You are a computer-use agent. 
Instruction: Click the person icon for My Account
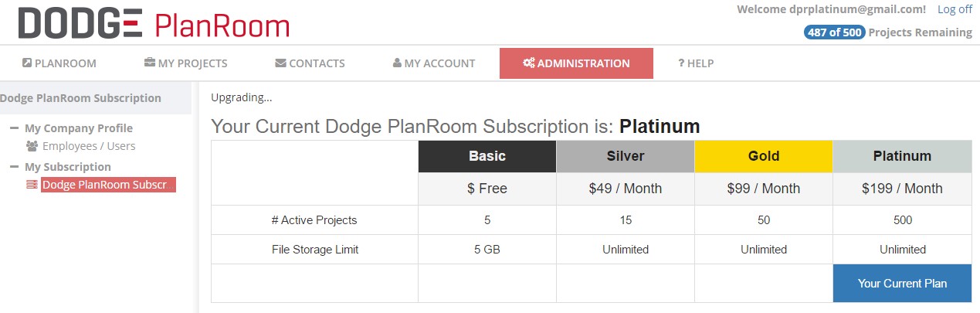click(x=397, y=63)
